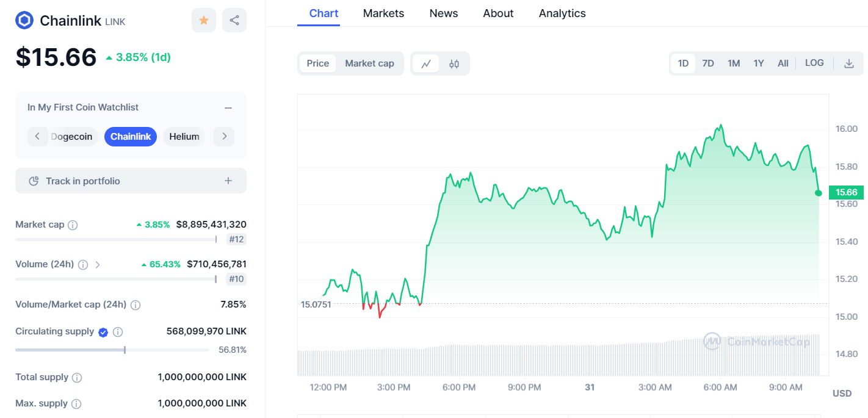Click the 56.81% supply percentage
Image resolution: width=868 pixels, height=418 pixels.
(233, 350)
